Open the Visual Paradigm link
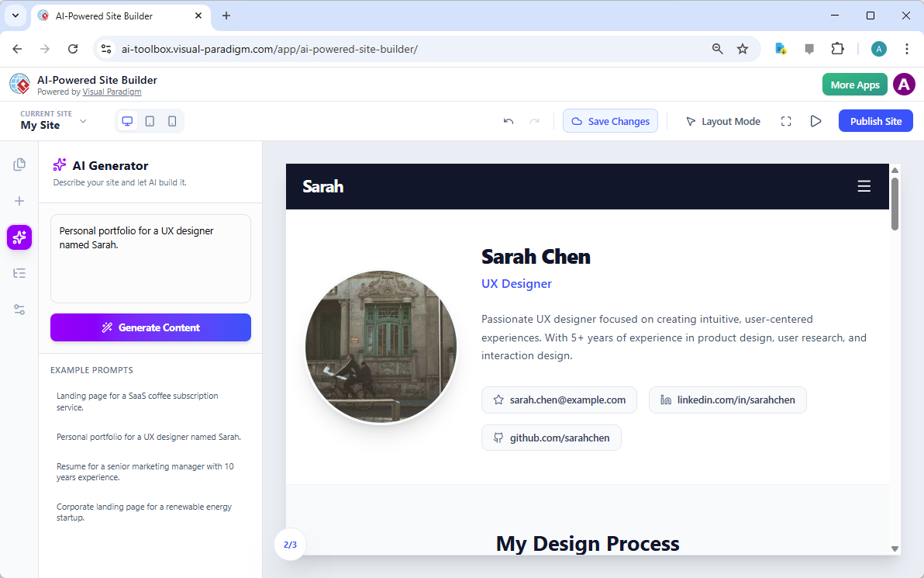Image resolution: width=924 pixels, height=578 pixels. coord(112,92)
